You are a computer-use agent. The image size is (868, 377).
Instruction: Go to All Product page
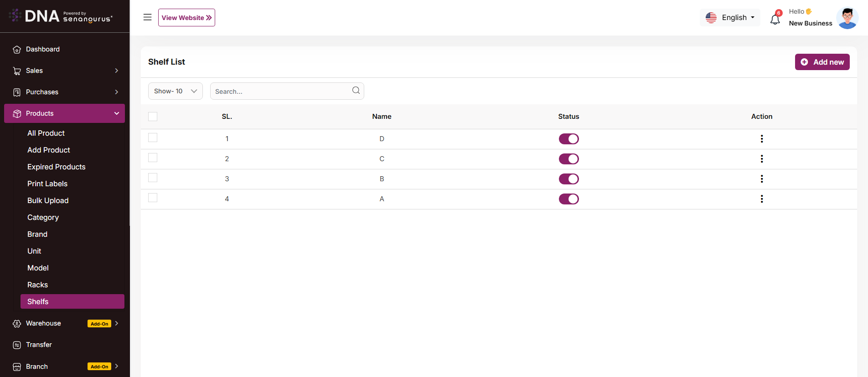(46, 133)
